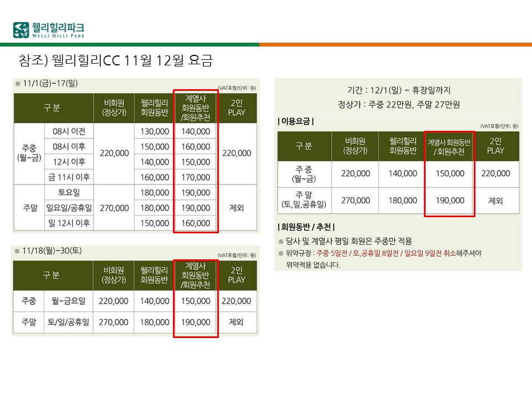Click the Welli Hilli Park logo
The height and width of the screenshot is (399, 532).
tap(49, 30)
